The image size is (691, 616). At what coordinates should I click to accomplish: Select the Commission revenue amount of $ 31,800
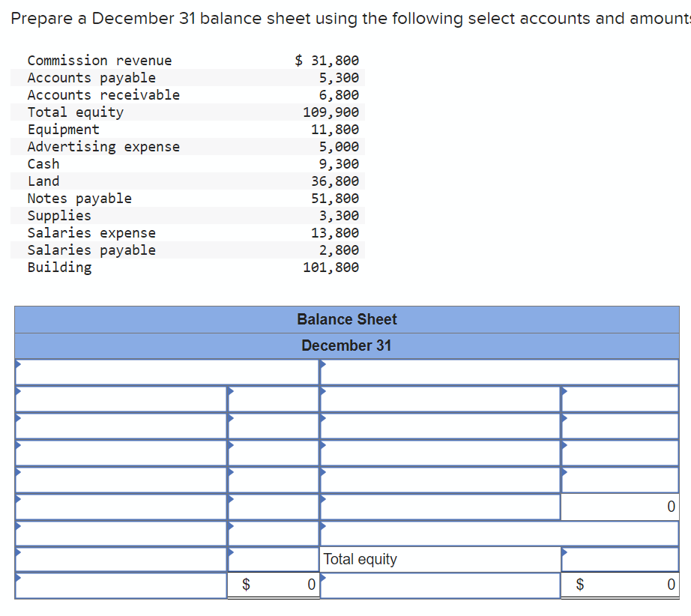pos(328,60)
